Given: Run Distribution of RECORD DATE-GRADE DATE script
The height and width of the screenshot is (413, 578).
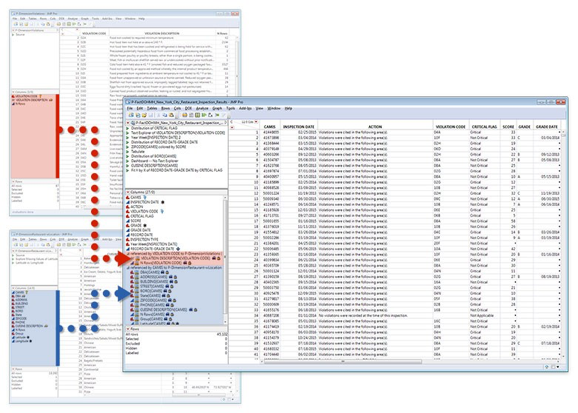Looking at the screenshot, I should click(128, 142).
